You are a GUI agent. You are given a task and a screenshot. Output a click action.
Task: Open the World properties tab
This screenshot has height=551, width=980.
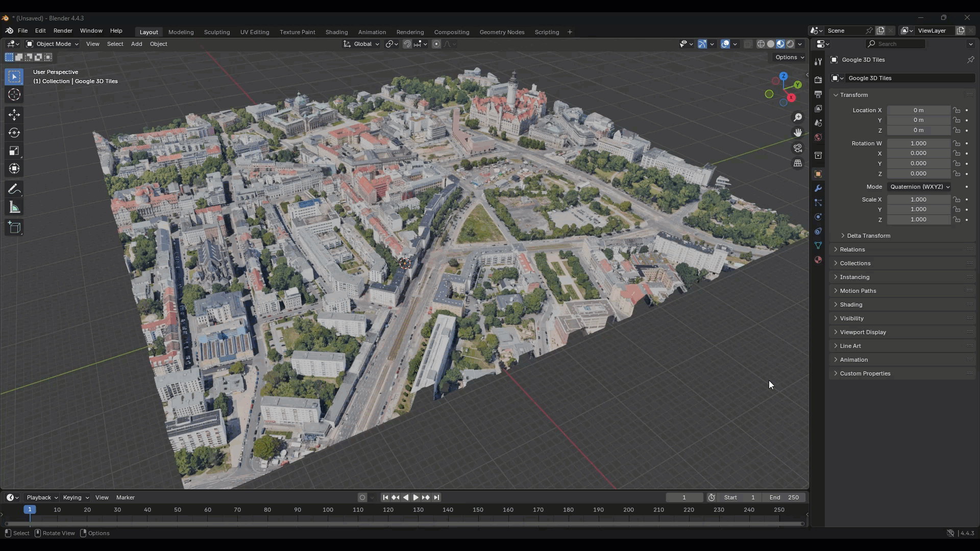click(818, 137)
